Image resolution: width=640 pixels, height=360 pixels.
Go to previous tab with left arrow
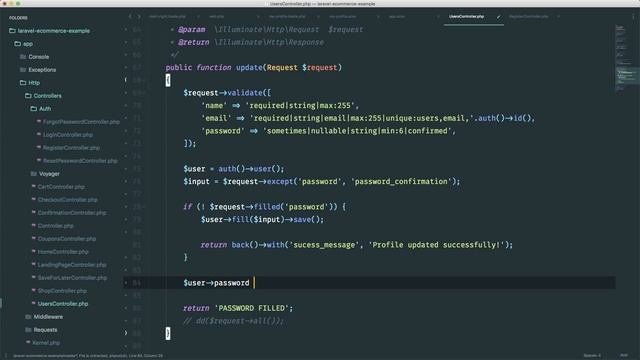[130, 17]
